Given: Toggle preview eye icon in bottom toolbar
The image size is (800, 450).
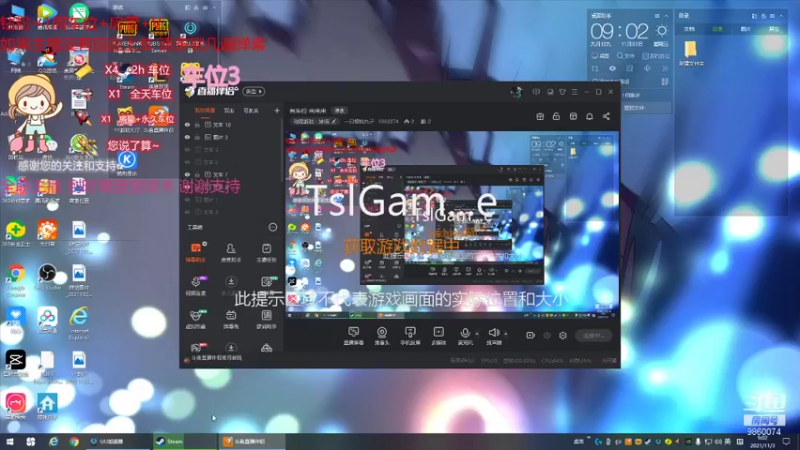Looking at the screenshot, I should (547, 335).
